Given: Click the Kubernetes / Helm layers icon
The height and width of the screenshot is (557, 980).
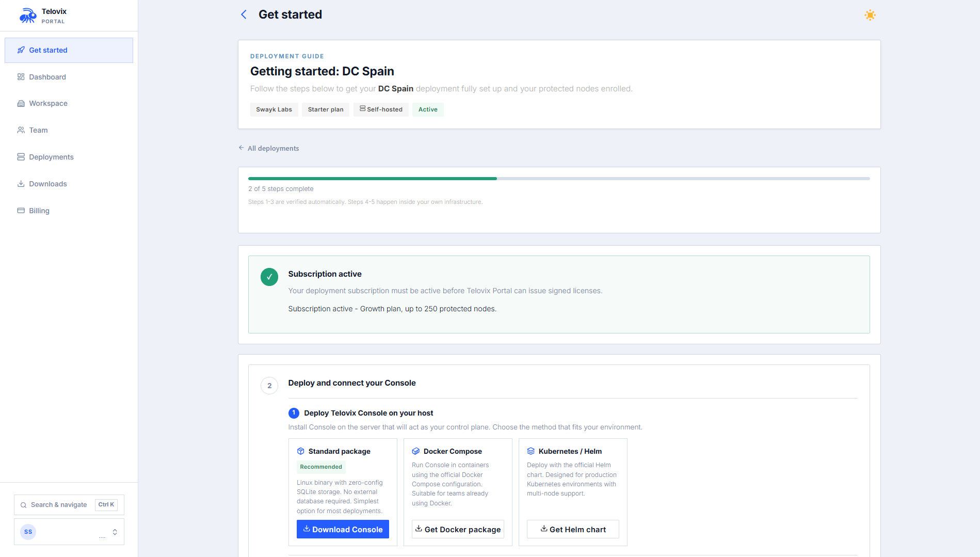Looking at the screenshot, I should tap(531, 451).
